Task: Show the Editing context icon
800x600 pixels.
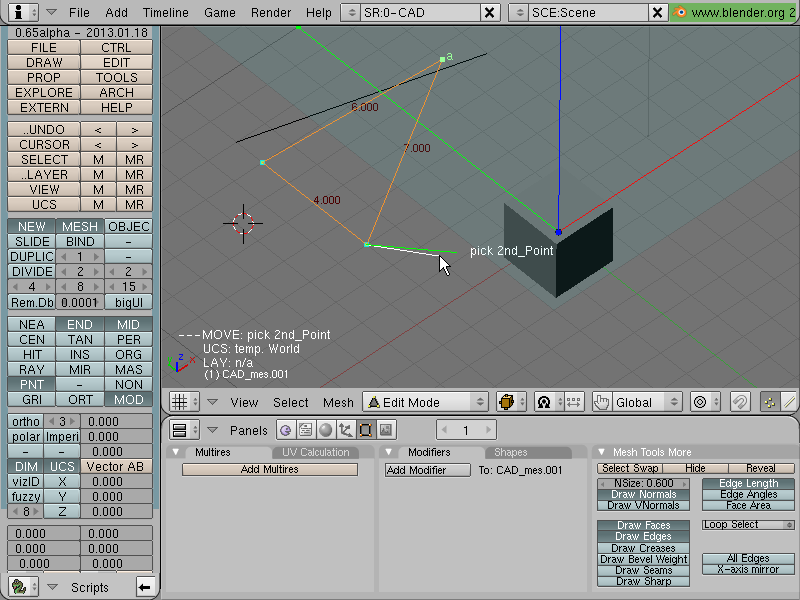Action: tap(365, 430)
